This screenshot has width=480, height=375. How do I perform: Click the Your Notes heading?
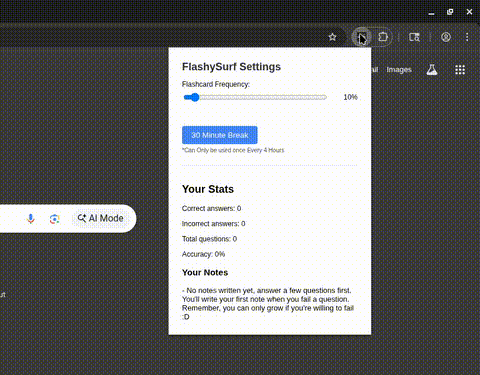(x=205, y=273)
